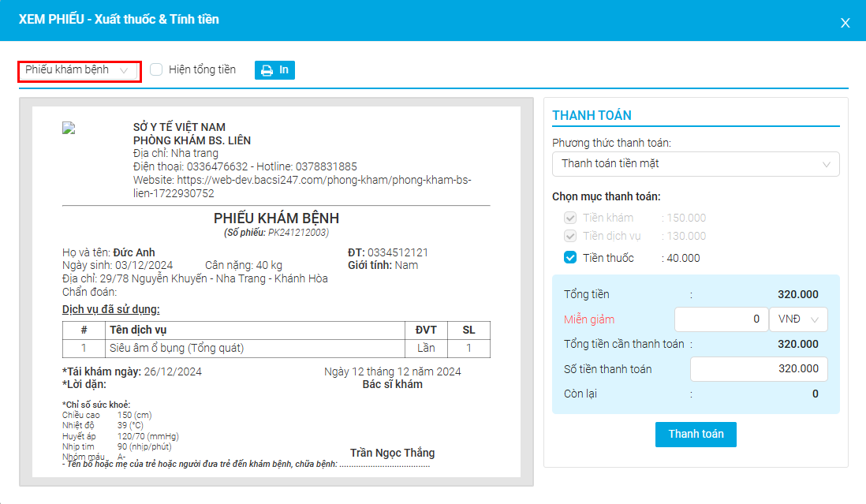
Task: Click the Tổng tiền cần thanh toán amount
Action: [x=798, y=344]
